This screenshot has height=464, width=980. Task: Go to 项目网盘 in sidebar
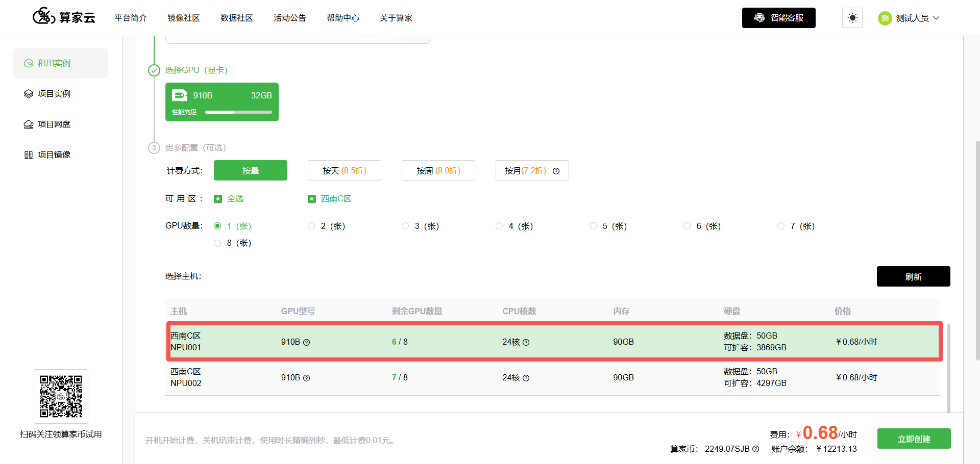point(61,124)
